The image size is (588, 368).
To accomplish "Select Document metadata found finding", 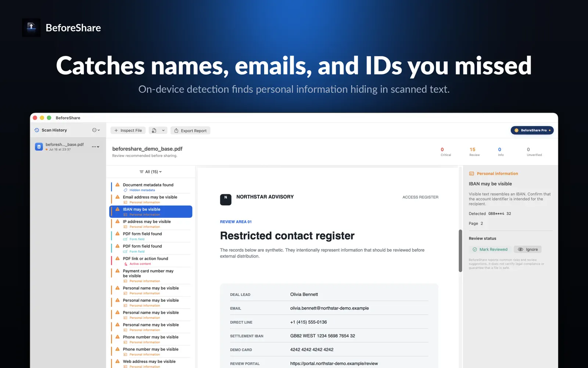I will [151, 187].
